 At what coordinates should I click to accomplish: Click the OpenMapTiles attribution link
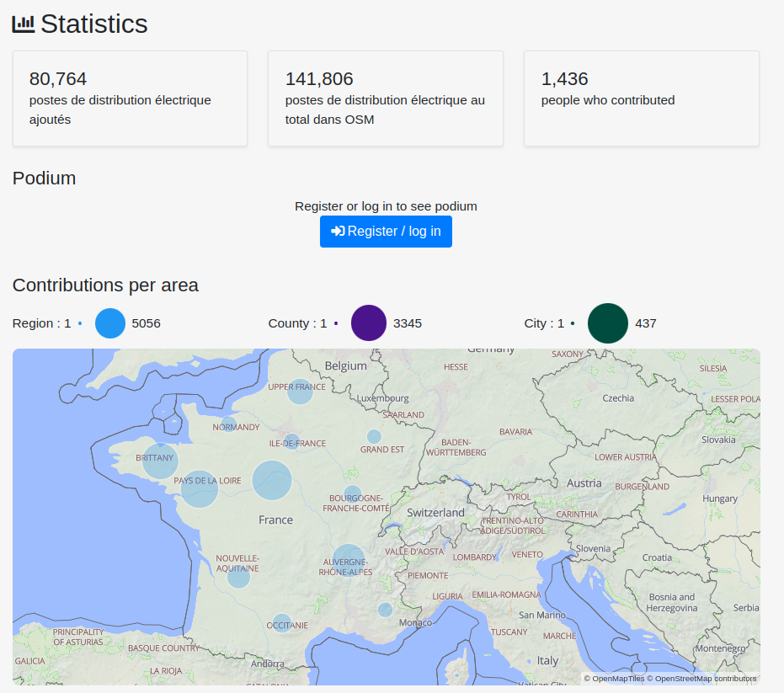pyautogui.click(x=615, y=679)
